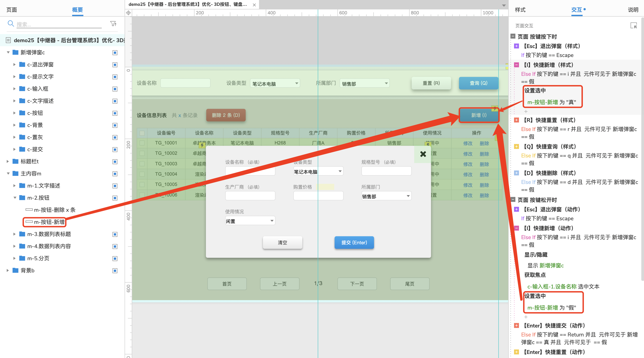
Task: Click the 查询 (Q) button
Action: [x=478, y=83]
